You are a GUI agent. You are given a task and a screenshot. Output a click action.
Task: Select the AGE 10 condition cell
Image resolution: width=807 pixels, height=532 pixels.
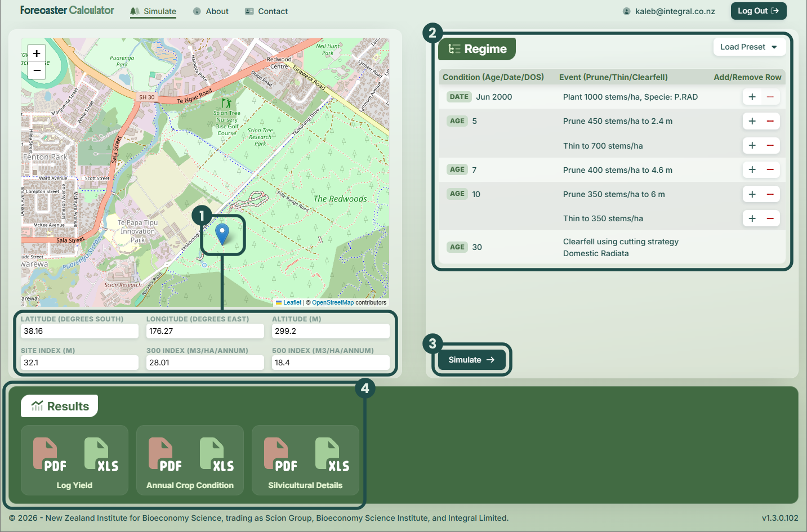(x=464, y=194)
